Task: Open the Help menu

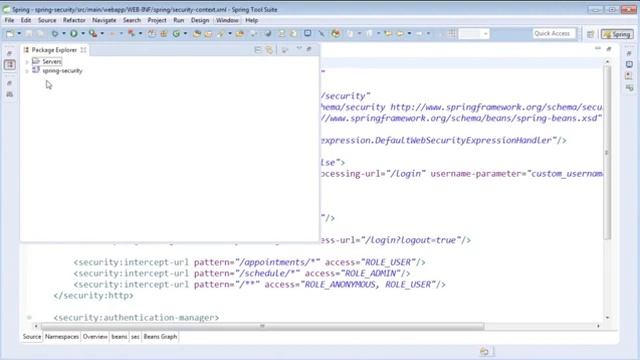Action: (x=251, y=20)
